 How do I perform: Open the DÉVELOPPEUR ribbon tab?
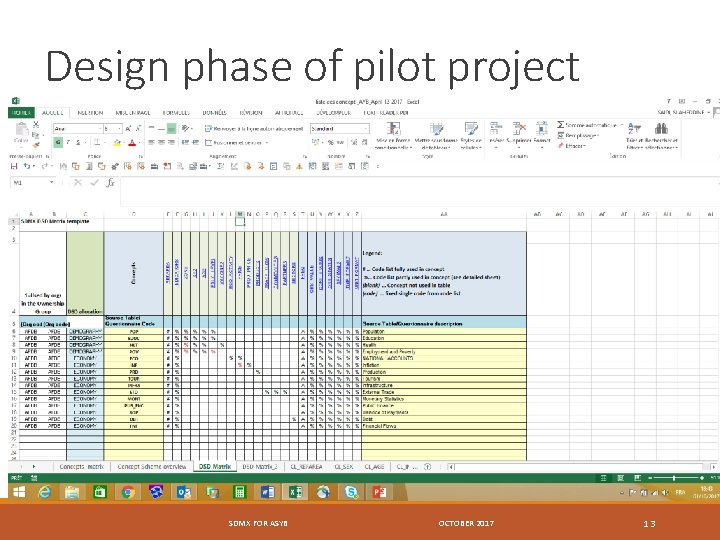333,112
